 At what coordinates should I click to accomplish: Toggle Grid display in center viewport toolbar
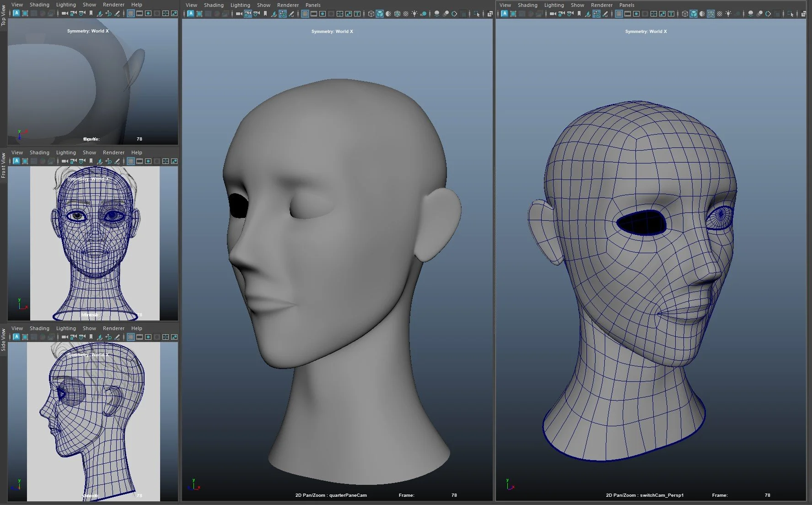(305, 14)
